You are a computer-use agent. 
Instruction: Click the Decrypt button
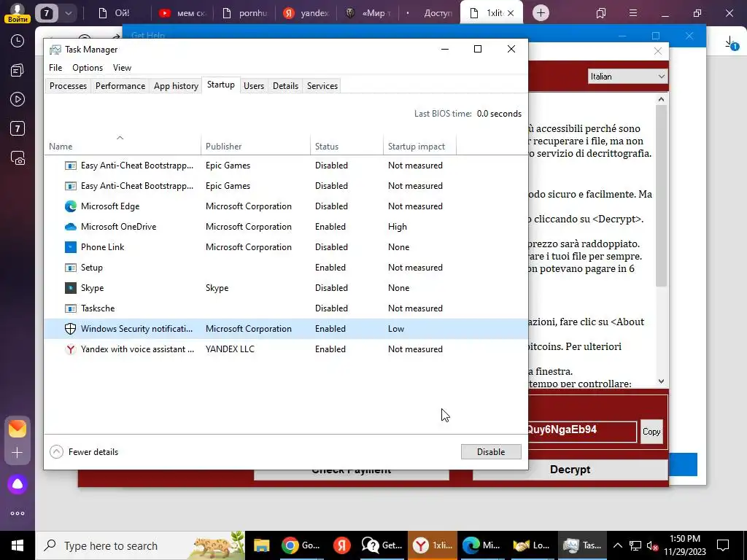click(x=570, y=470)
